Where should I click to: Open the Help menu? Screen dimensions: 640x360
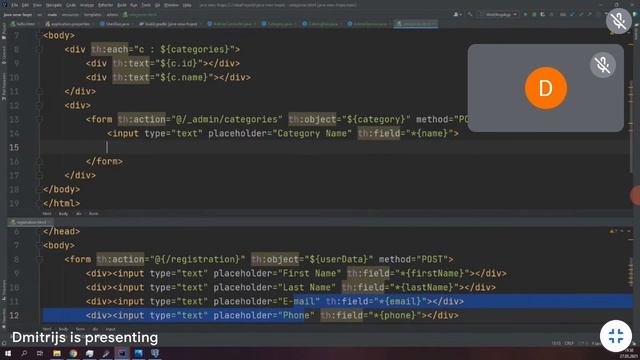tap(187, 5)
